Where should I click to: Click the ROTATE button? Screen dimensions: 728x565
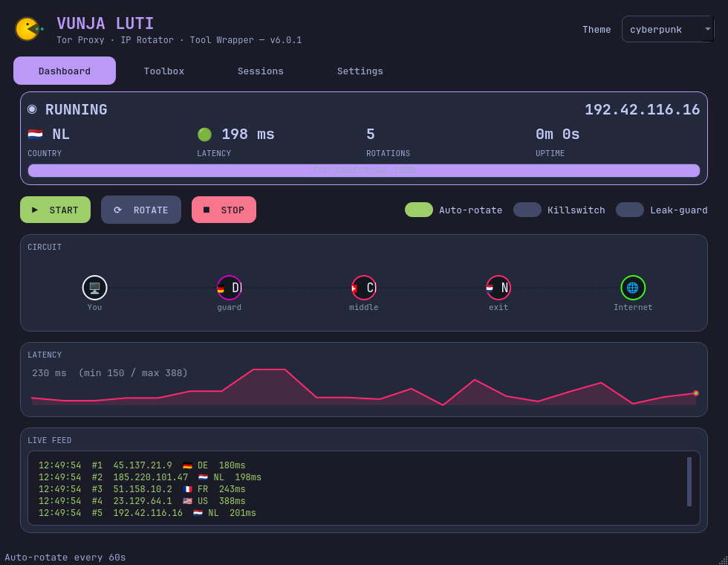pos(141,210)
